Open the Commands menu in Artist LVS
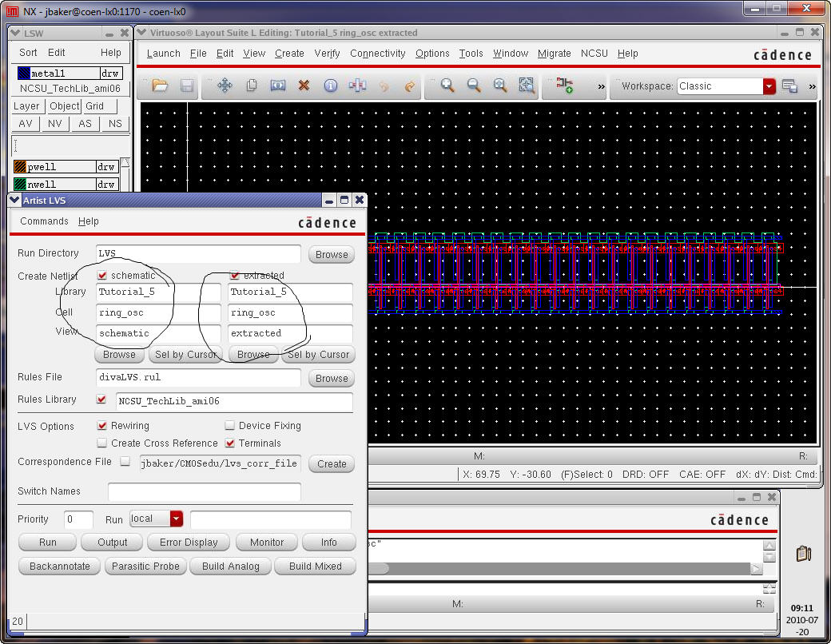 pos(44,221)
